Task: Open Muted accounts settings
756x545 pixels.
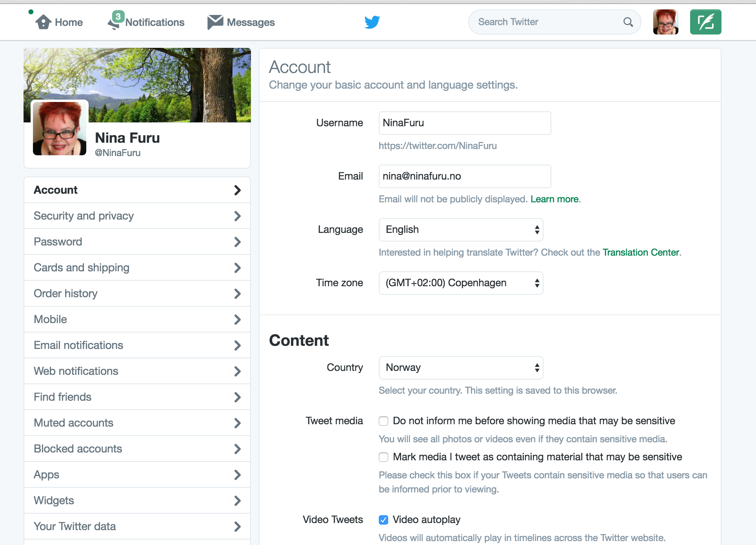Action: (x=137, y=423)
